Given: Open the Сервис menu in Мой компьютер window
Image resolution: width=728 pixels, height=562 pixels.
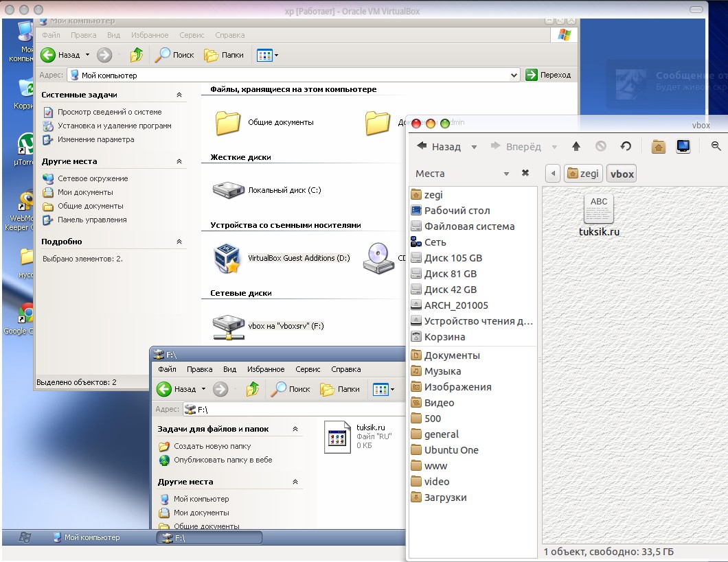Looking at the screenshot, I should point(192,35).
